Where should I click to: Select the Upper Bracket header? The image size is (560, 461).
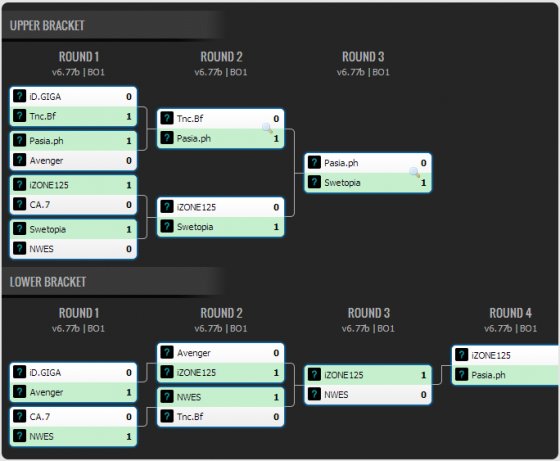47,25
